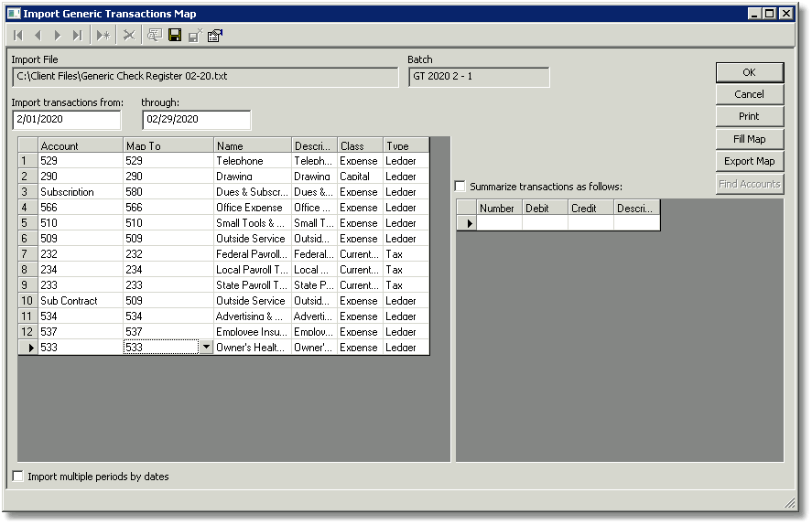Screen dimensions: 812x525
Task: Click the Class column header
Action: [361, 145]
